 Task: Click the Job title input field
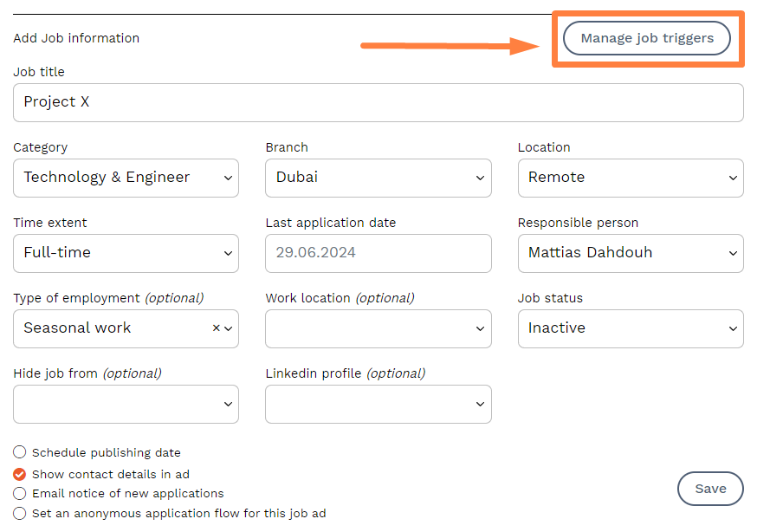point(378,102)
